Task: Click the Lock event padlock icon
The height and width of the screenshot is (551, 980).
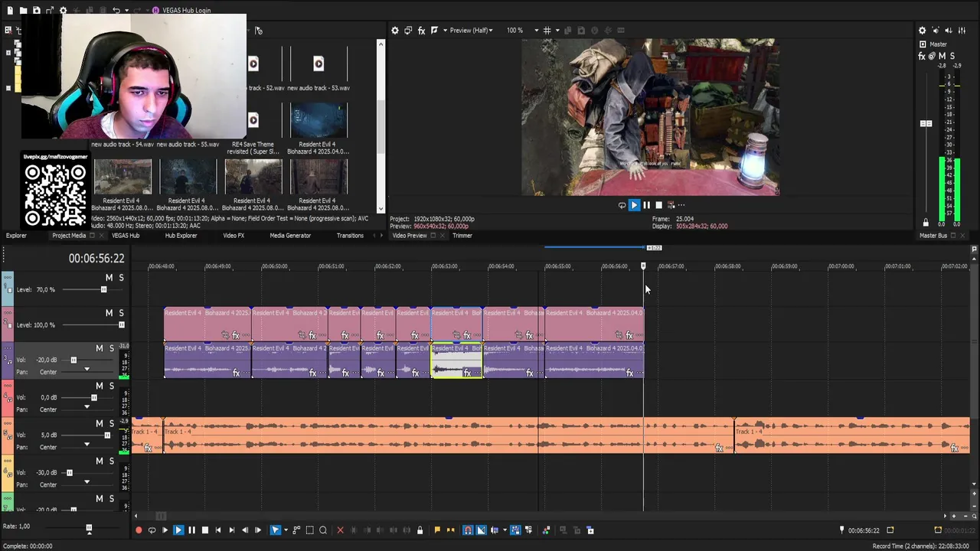Action: 420,530
